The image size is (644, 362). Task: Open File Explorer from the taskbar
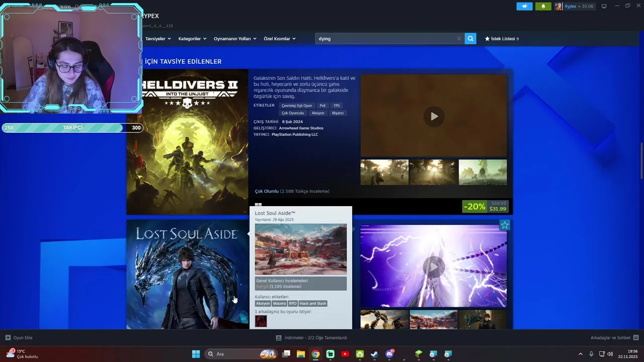300,354
